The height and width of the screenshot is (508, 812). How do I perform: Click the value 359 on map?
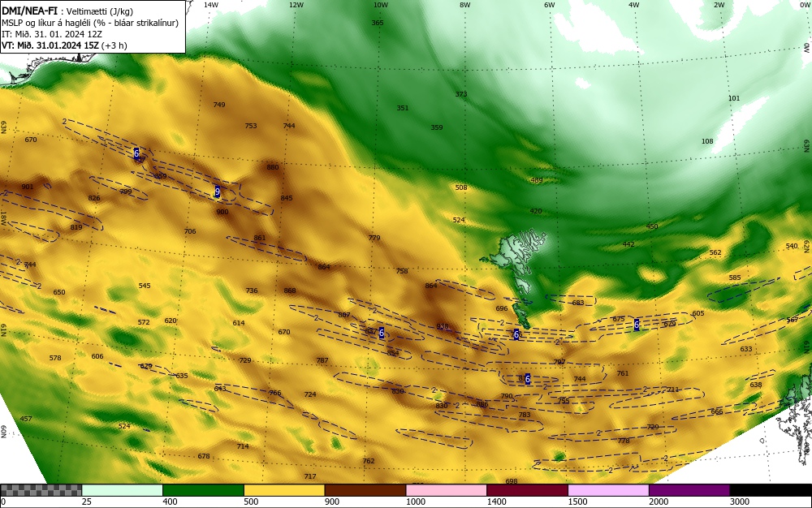point(437,127)
